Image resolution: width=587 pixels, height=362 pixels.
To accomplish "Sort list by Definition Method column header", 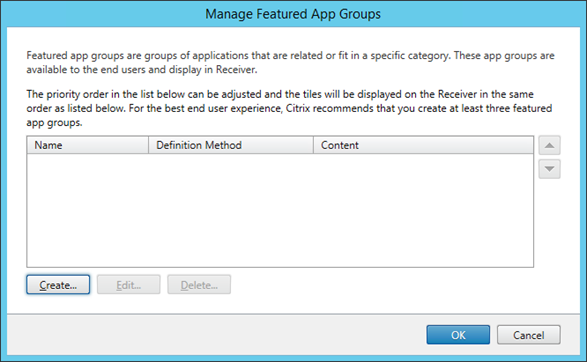I will (x=231, y=145).
